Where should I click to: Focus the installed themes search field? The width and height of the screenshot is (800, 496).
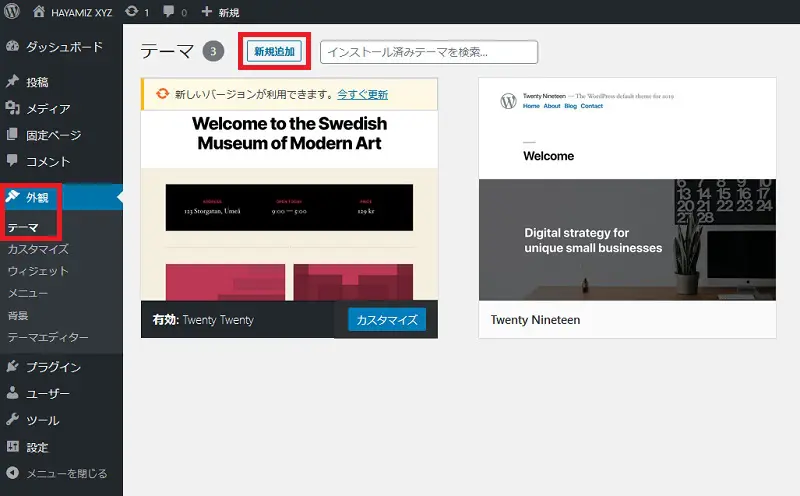point(428,52)
